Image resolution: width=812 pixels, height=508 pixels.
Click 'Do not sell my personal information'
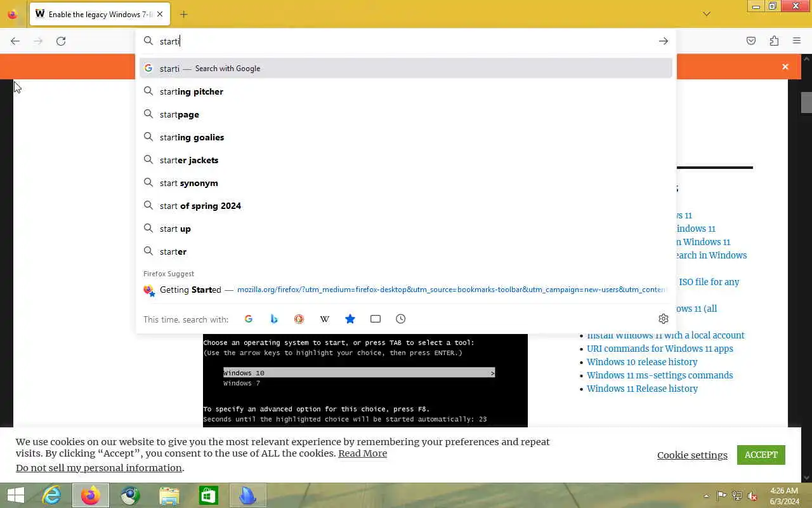(x=99, y=468)
